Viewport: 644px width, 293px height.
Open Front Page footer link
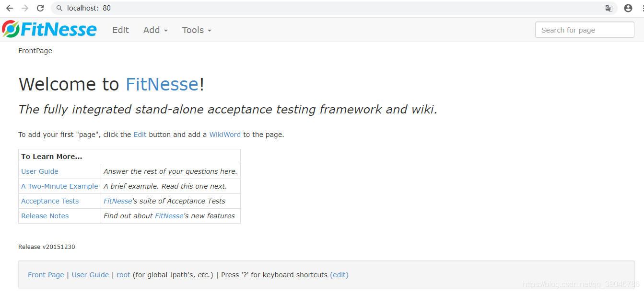[x=46, y=275]
